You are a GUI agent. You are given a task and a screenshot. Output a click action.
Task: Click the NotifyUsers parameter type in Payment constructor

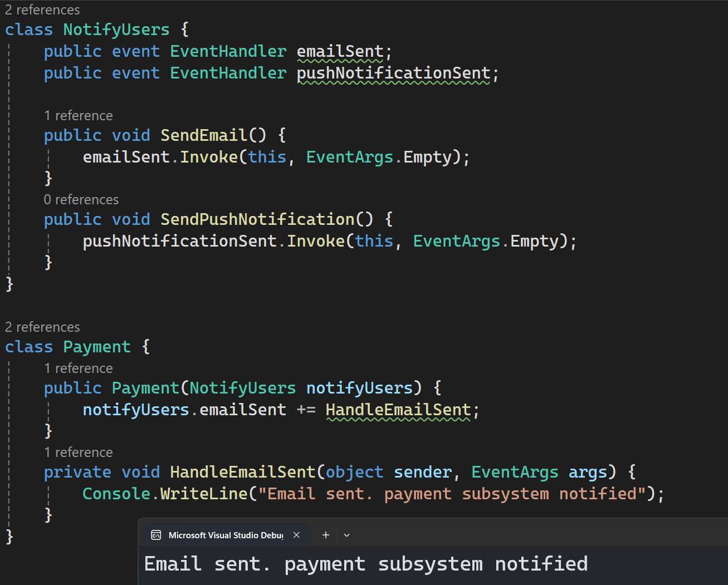pos(243,388)
